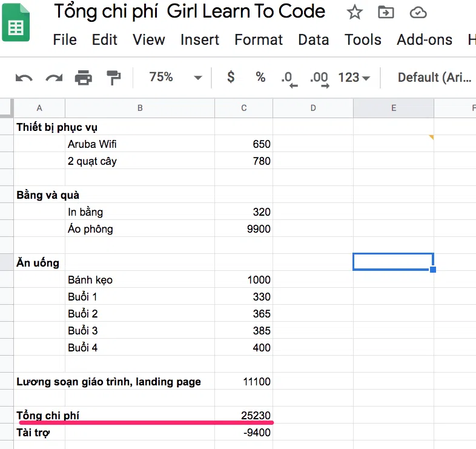Screen dimensions: 476x449
Task: Click the cell with value 650
Action: 244,144
